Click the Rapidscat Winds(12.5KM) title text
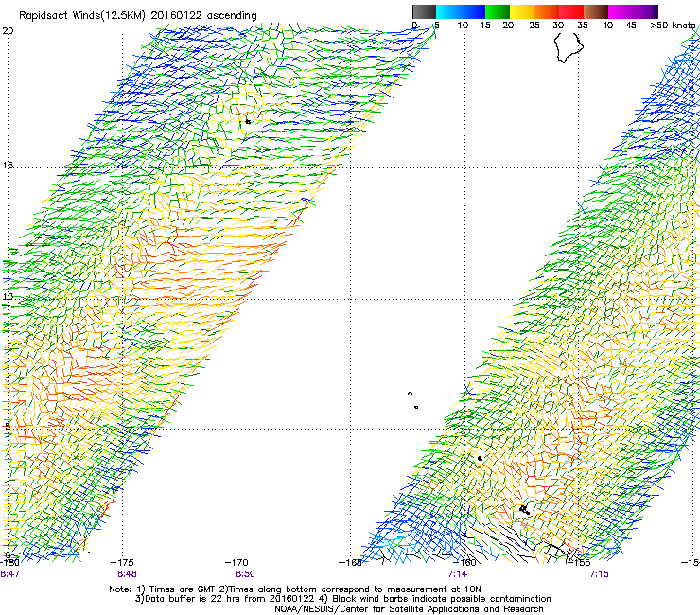Image resolution: width=700 pixels, height=615 pixels. coord(138,16)
